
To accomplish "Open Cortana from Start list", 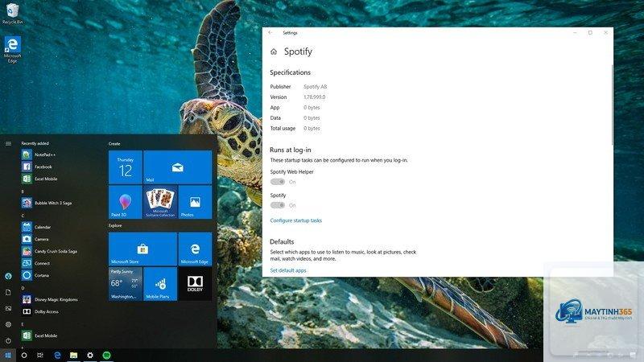I will point(35,275).
